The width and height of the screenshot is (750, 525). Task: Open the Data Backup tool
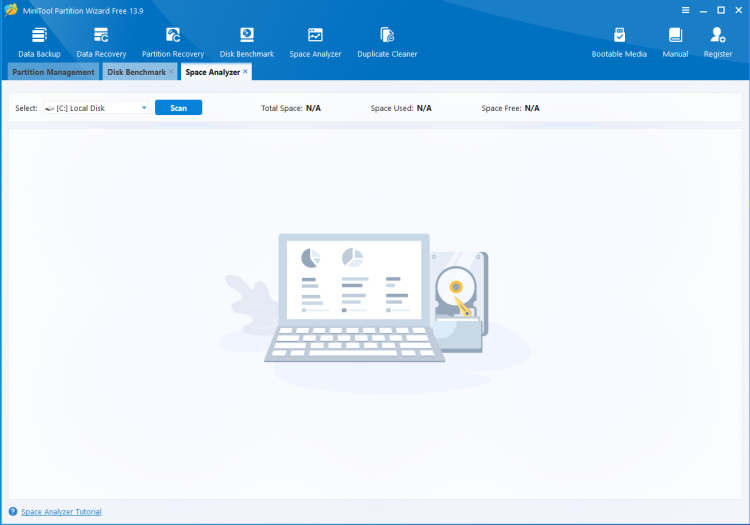click(x=39, y=42)
